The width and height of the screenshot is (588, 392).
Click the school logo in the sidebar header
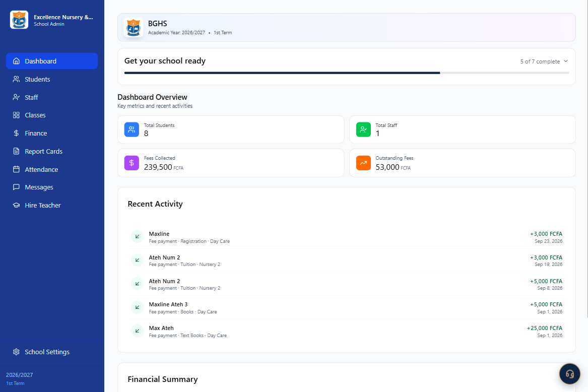pos(19,20)
